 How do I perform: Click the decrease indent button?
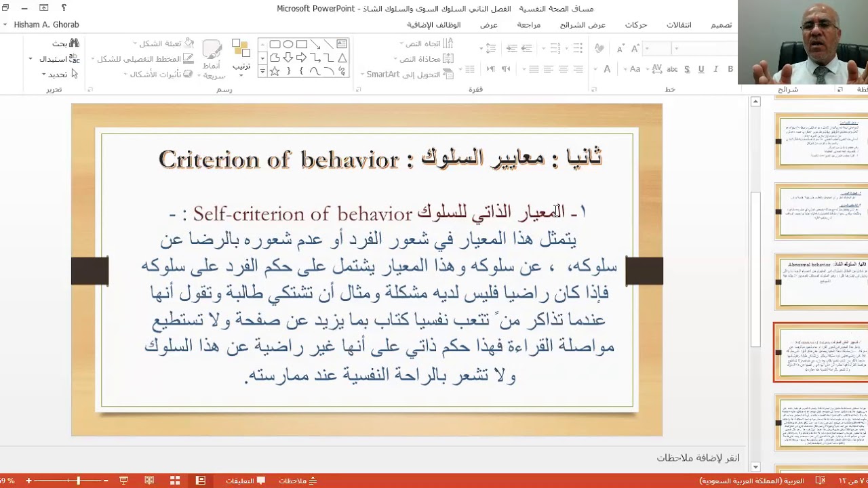pyautogui.click(x=527, y=48)
